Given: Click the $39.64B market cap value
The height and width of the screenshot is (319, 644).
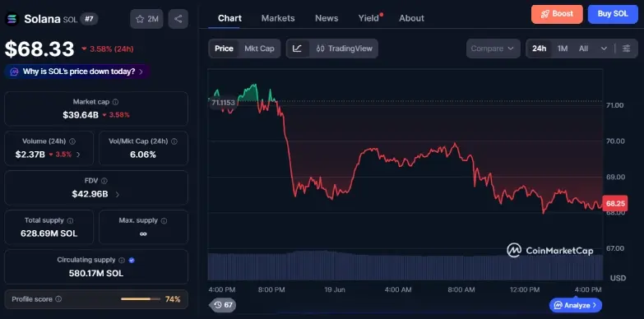Looking at the screenshot, I should click(x=81, y=115).
